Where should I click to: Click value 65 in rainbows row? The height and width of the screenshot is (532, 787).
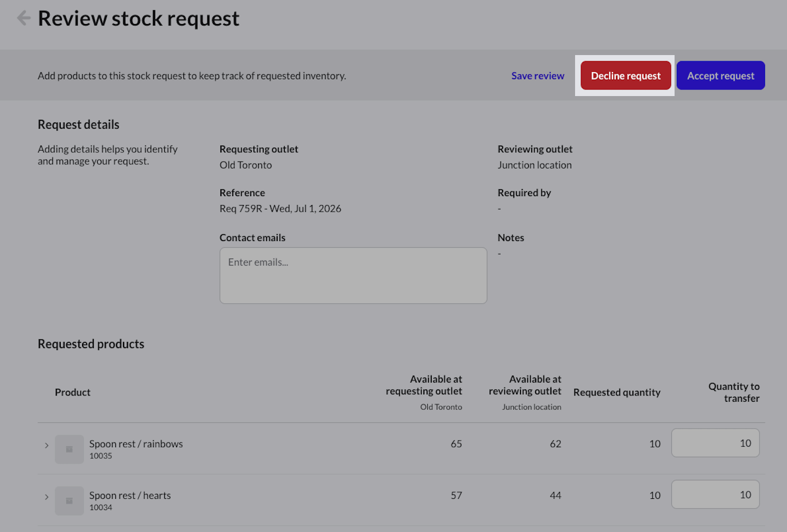(x=456, y=444)
